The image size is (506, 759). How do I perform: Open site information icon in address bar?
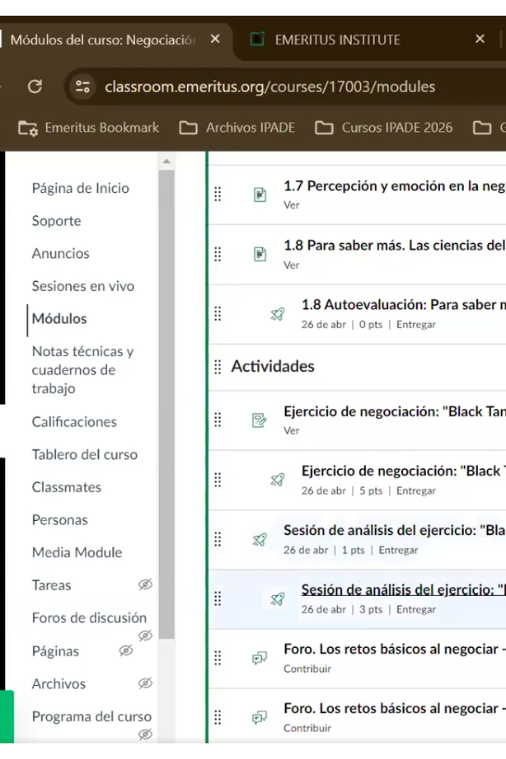tap(82, 87)
